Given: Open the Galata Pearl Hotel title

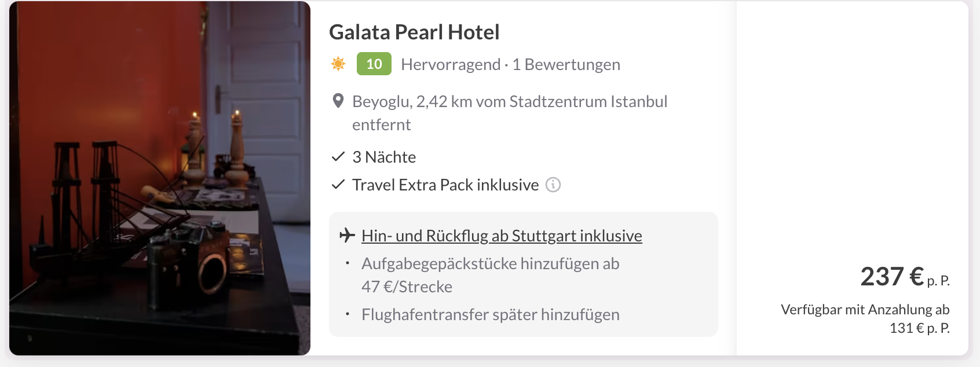Looking at the screenshot, I should (414, 32).
